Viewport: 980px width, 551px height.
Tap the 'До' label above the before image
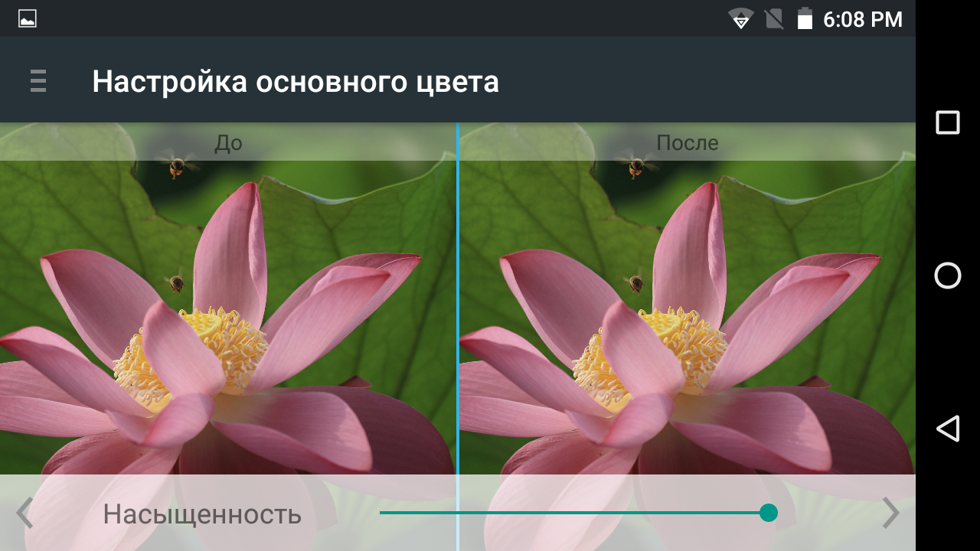point(228,142)
